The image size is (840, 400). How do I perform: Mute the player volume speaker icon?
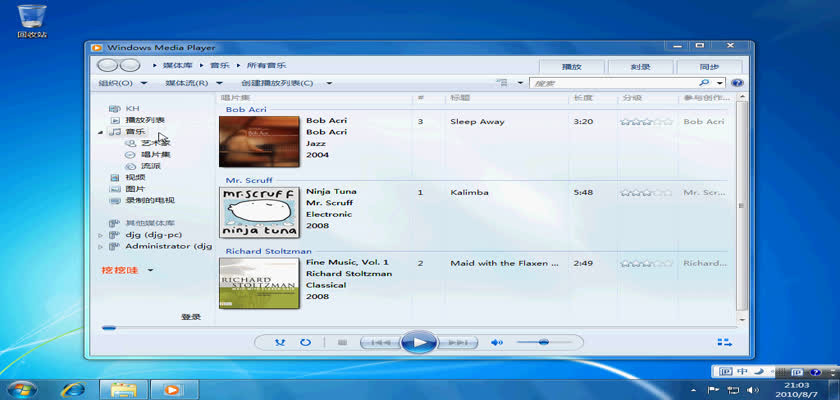(496, 342)
